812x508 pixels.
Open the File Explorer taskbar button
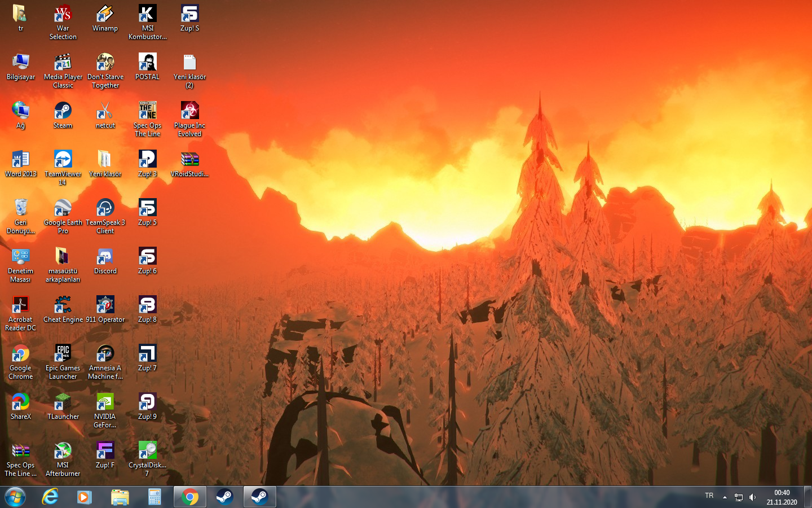(120, 497)
